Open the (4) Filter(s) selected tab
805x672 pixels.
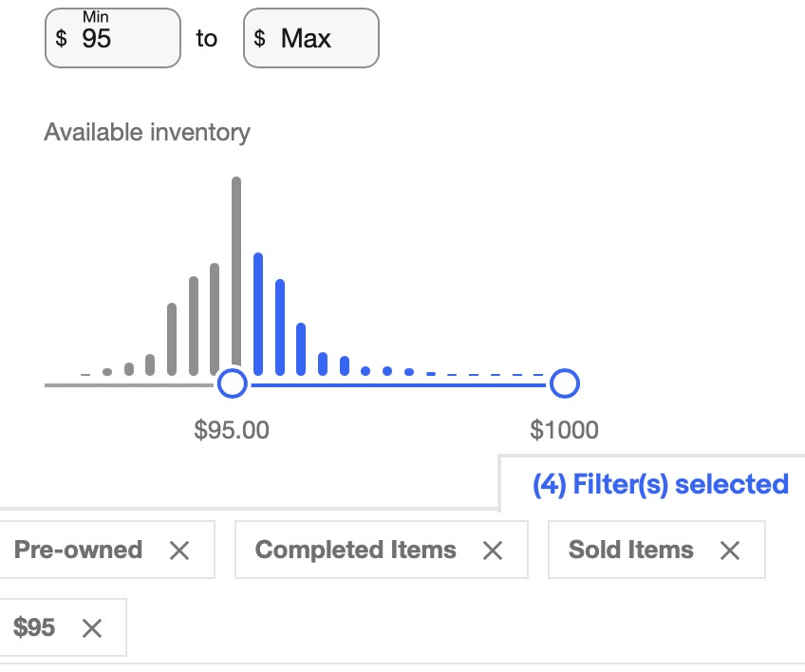661,484
